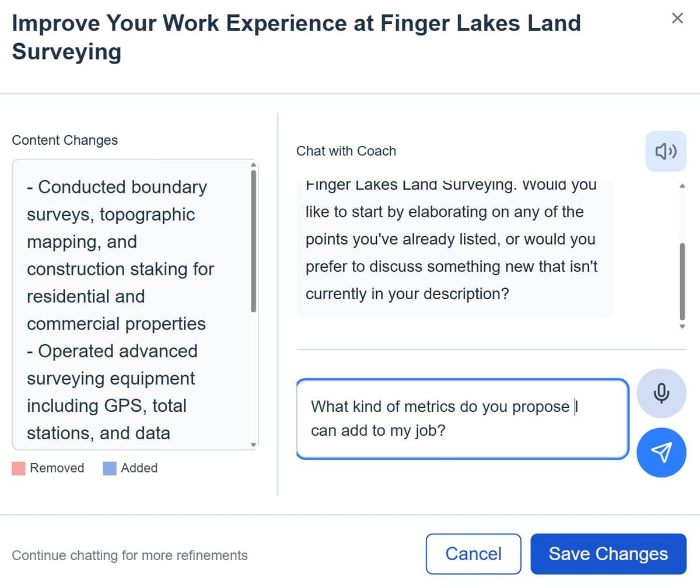Close the Improve Your Work Experience dialog
Image resolution: width=700 pixels, height=588 pixels.
pyautogui.click(x=677, y=18)
